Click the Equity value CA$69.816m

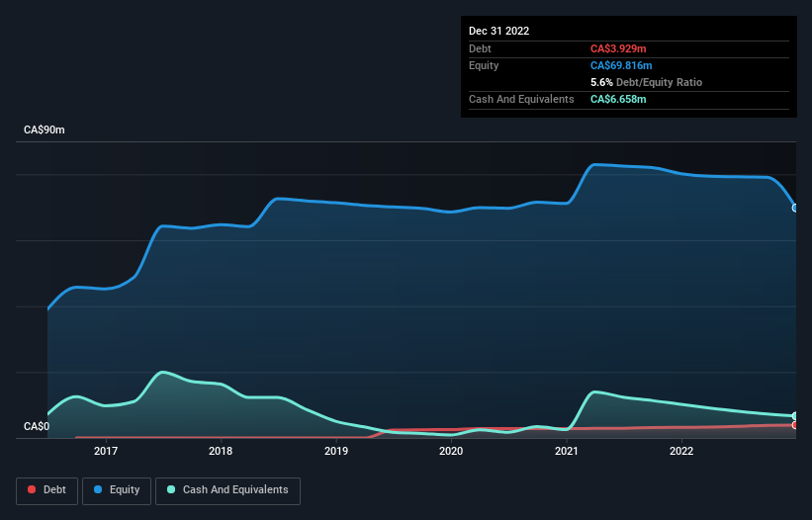coord(621,65)
